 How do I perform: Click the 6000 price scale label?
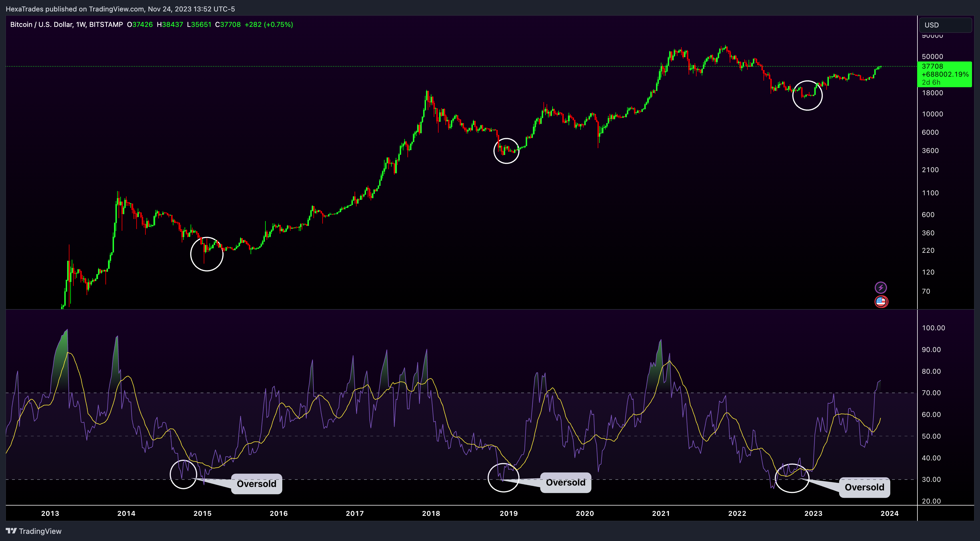coord(930,132)
